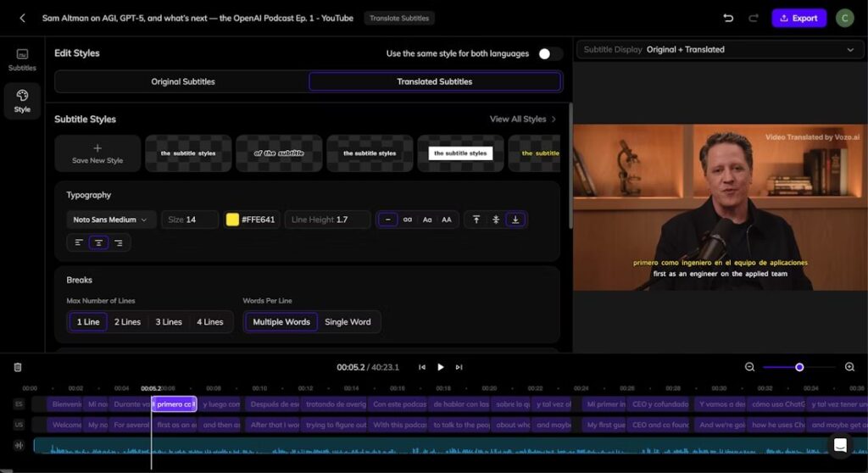
Task: Click the undo arrow icon
Action: 728,18
